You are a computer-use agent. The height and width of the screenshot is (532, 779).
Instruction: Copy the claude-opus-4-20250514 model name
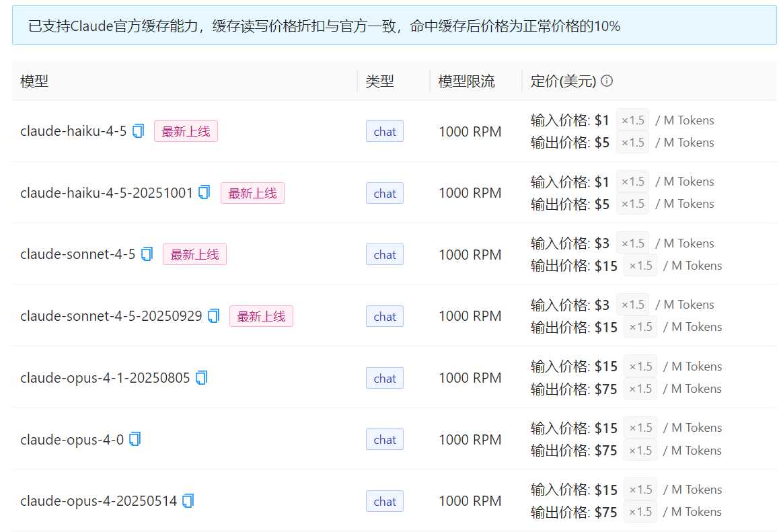(x=188, y=501)
